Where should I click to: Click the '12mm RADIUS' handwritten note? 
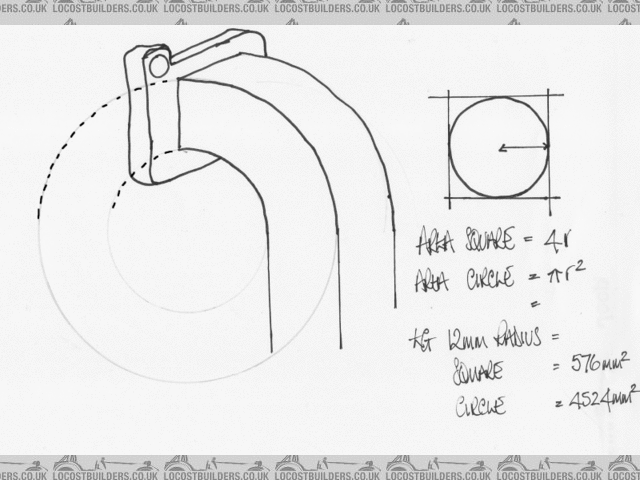tap(495, 336)
